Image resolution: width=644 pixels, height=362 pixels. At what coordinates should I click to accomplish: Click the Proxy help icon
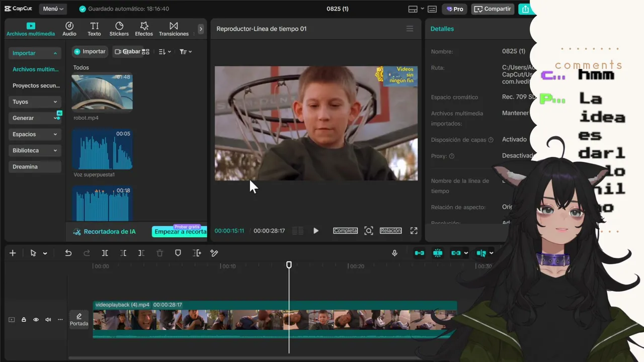coord(451,156)
